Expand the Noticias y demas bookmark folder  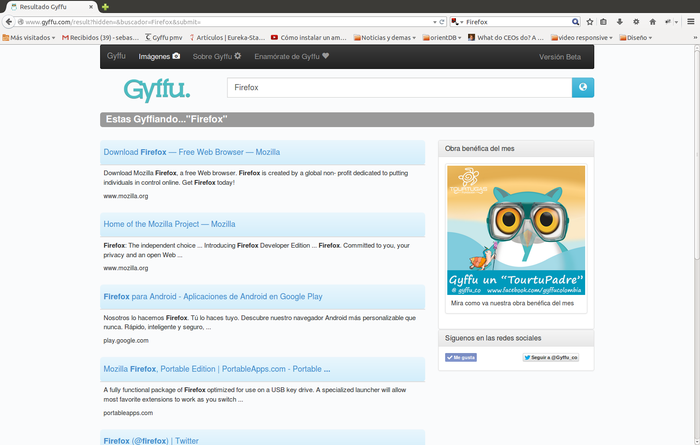(x=385, y=38)
